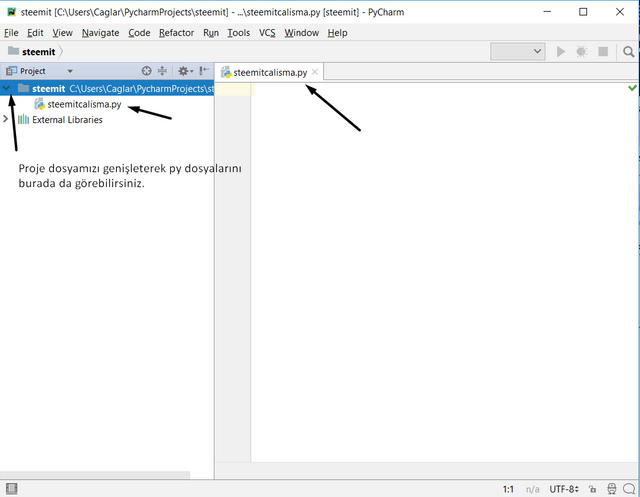The height and width of the screenshot is (497, 640).
Task: Open the Code menu
Action: [x=139, y=33]
